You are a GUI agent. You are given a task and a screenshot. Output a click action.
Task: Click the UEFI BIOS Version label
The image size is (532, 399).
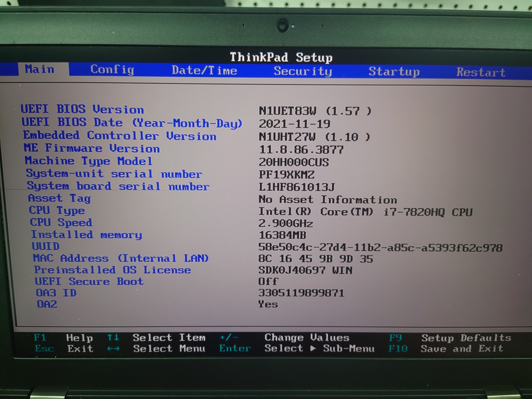[82, 109]
